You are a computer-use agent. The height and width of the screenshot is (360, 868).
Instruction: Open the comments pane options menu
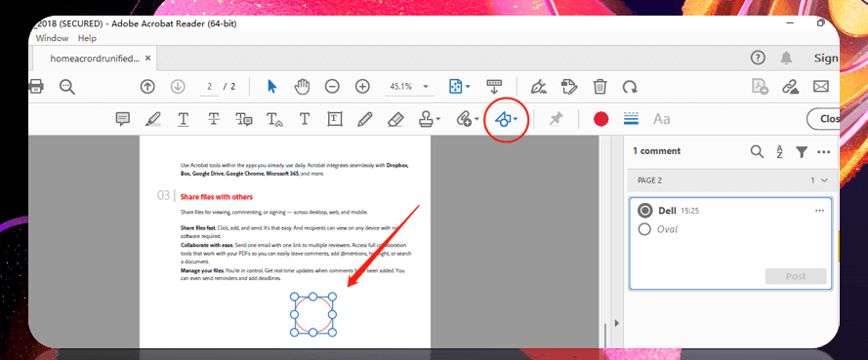[824, 152]
